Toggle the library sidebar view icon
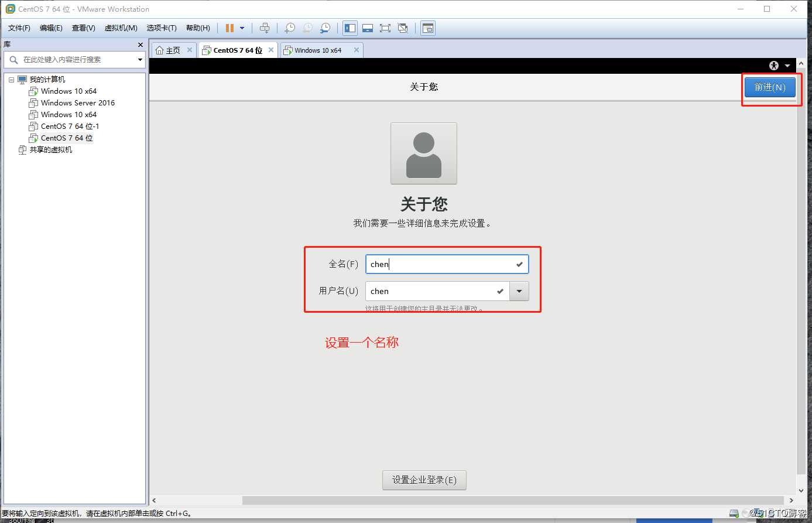Image resolution: width=812 pixels, height=523 pixels. tap(350, 28)
